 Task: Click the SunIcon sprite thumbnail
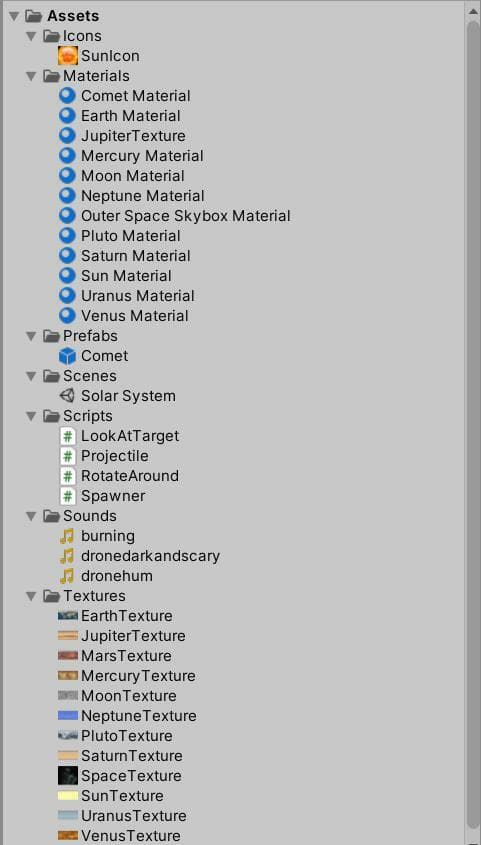pos(67,56)
